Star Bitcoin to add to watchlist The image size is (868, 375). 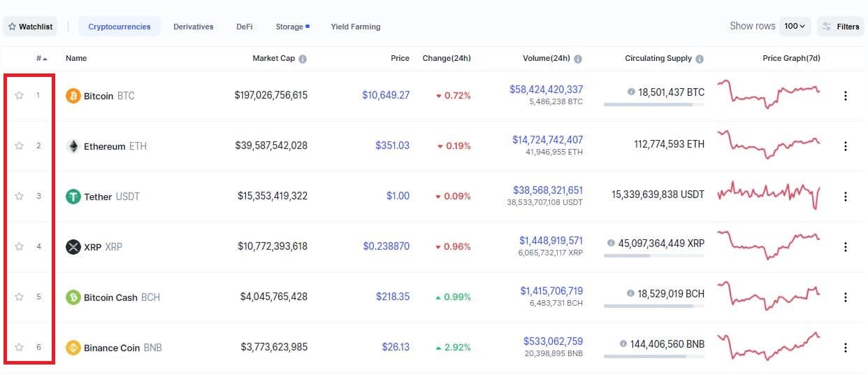click(20, 96)
